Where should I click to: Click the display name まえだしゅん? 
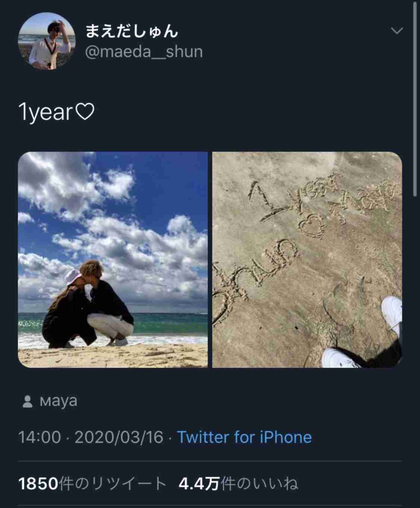pyautogui.click(x=132, y=31)
